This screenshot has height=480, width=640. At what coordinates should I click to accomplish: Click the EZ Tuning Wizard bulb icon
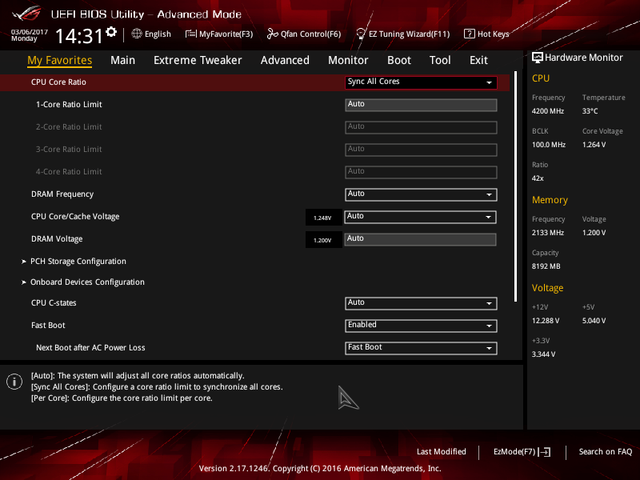[361, 34]
